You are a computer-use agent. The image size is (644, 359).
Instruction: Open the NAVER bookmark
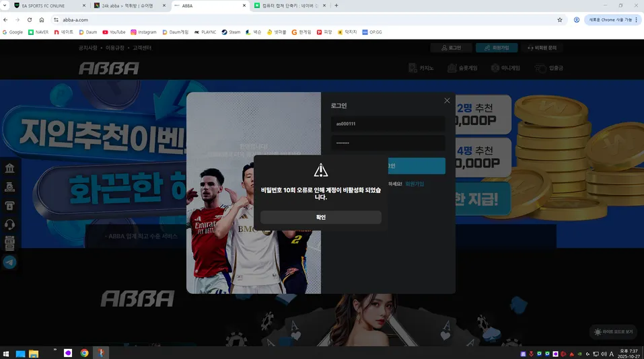point(38,32)
